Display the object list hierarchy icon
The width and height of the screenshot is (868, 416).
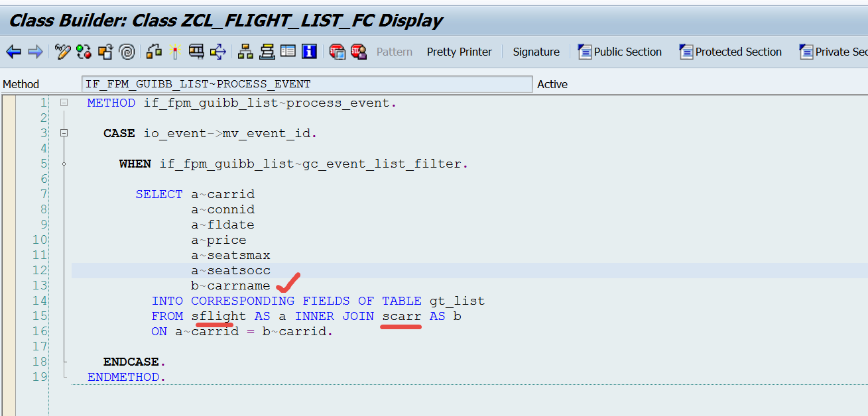point(245,52)
